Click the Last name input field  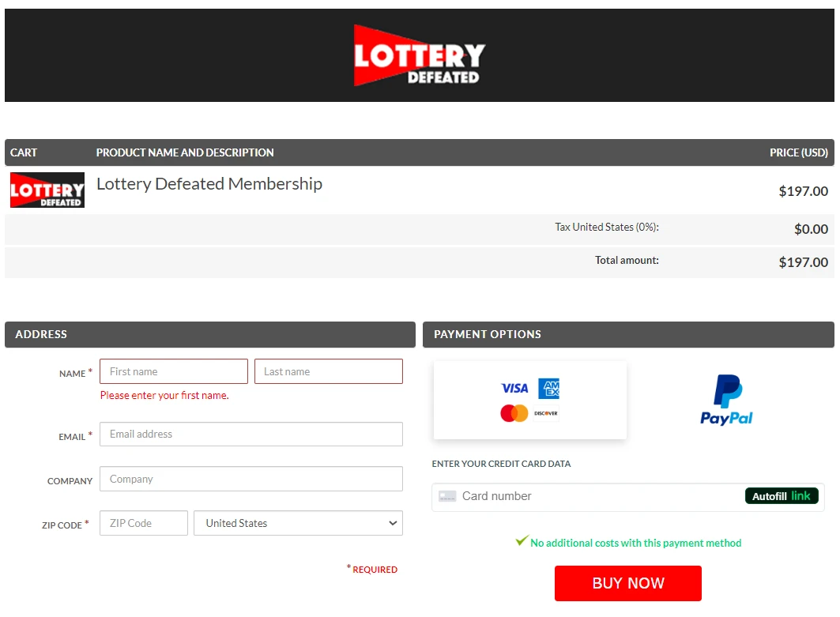[329, 371]
